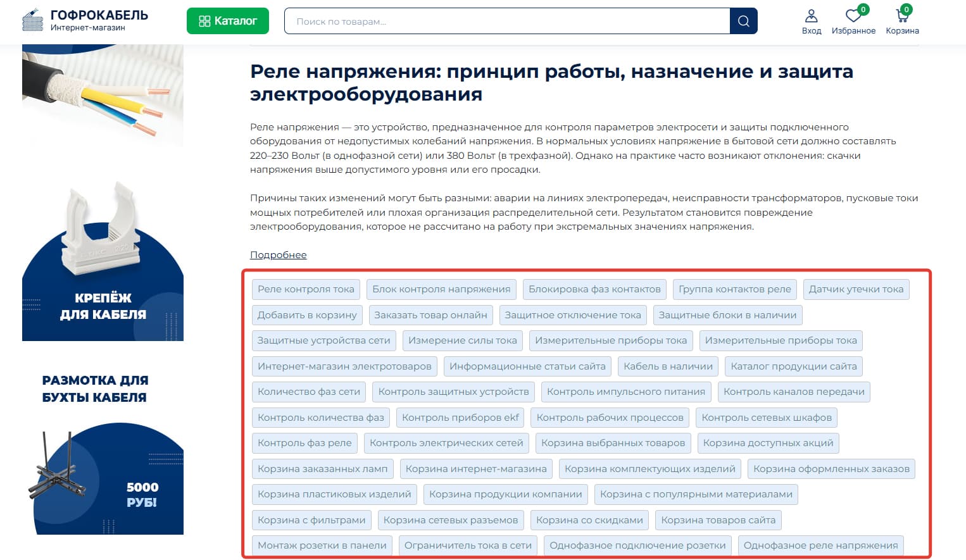The image size is (966, 560).
Task: Select the Измерение силы тока tag
Action: coord(462,340)
